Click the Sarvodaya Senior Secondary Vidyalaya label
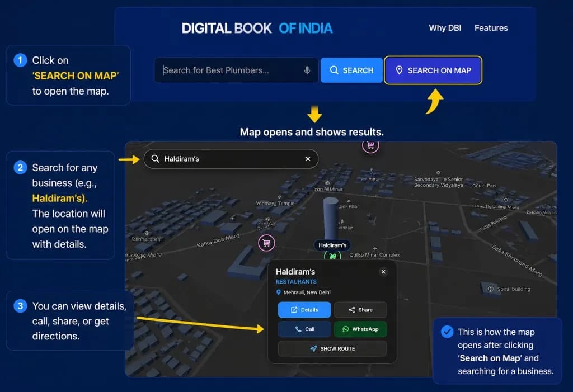This screenshot has width=573, height=392. [439, 182]
